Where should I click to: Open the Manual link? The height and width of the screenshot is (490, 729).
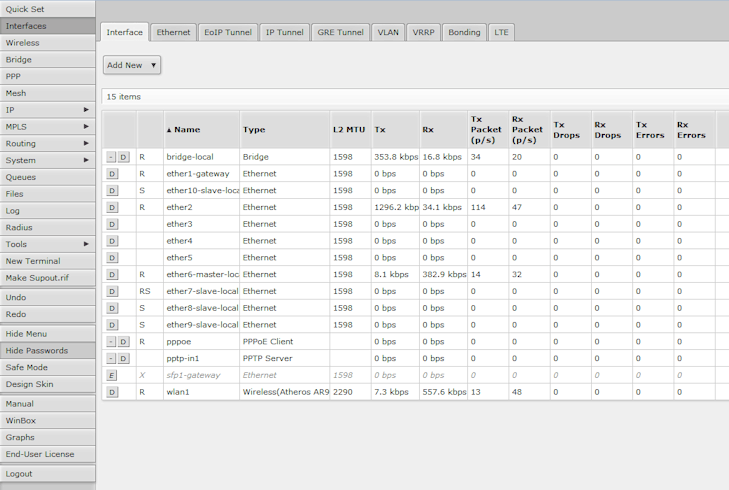click(x=47, y=404)
